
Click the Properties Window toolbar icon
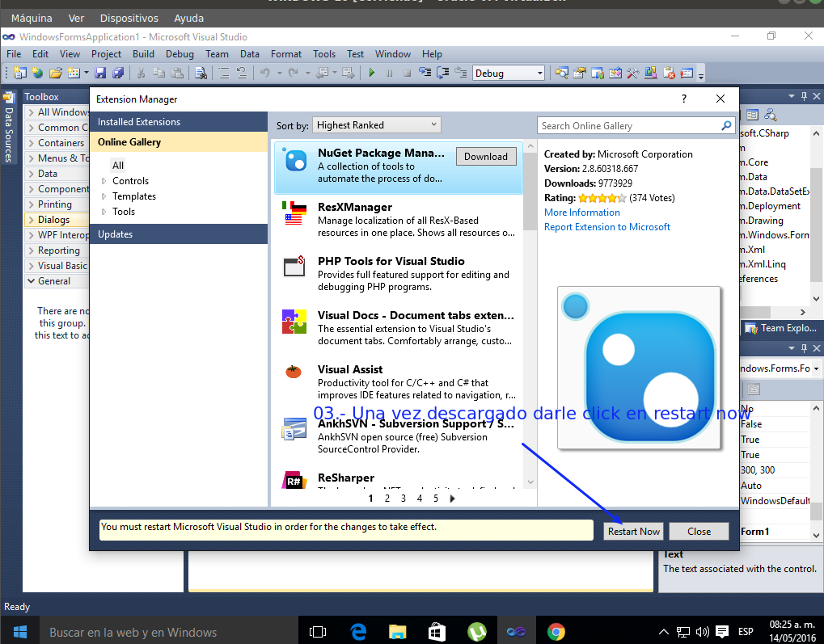pos(580,73)
